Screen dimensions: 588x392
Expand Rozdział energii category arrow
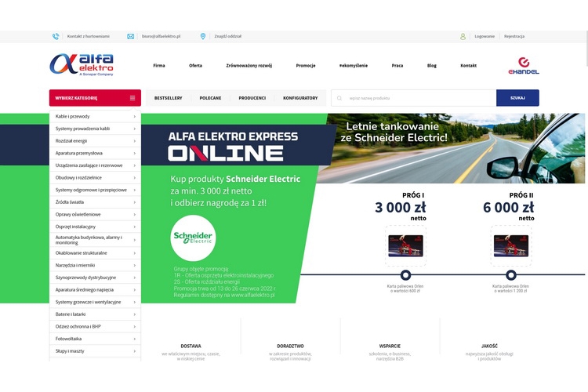pos(135,141)
